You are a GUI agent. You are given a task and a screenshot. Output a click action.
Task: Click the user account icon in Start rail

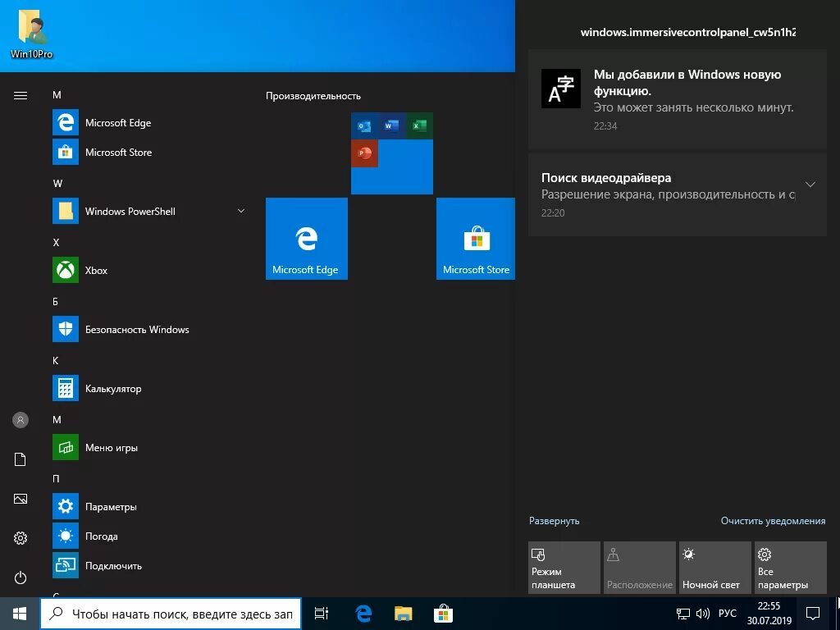(x=21, y=420)
